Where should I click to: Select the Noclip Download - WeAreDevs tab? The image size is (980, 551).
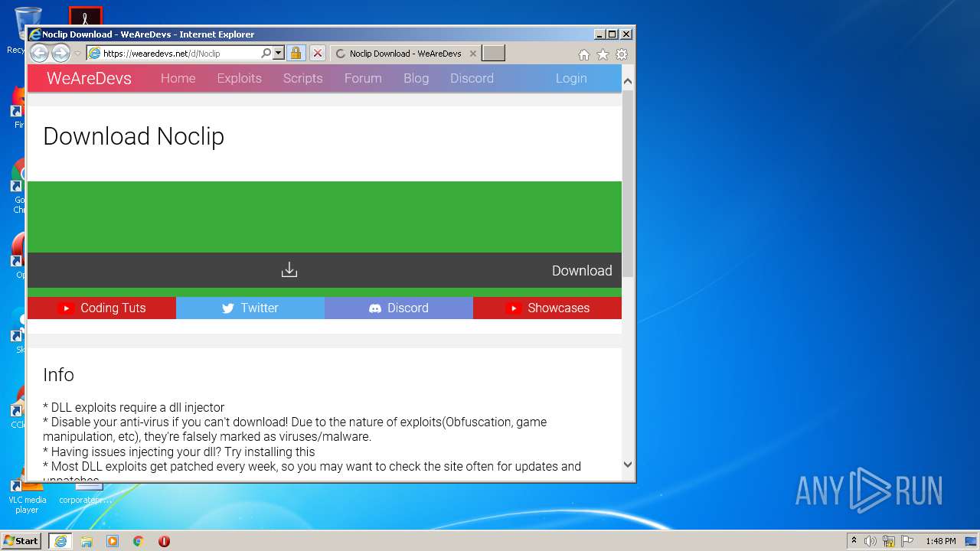(x=405, y=54)
